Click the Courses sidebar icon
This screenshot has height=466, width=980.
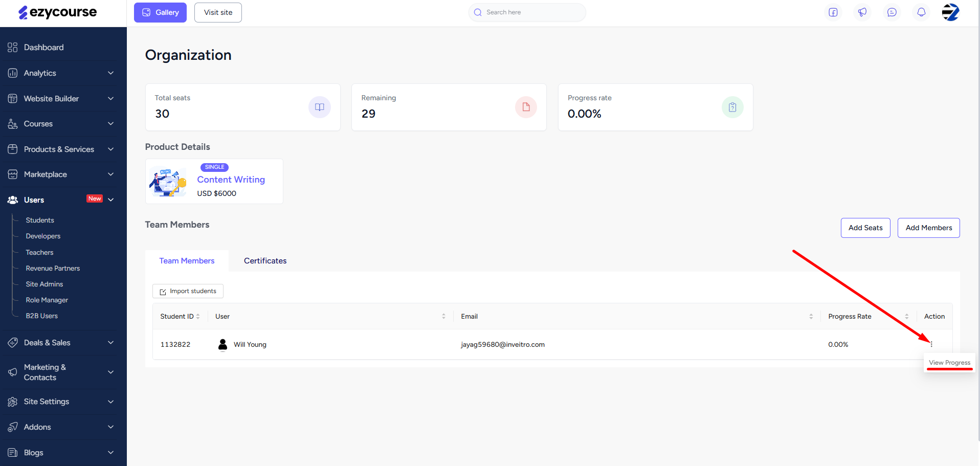(13, 124)
